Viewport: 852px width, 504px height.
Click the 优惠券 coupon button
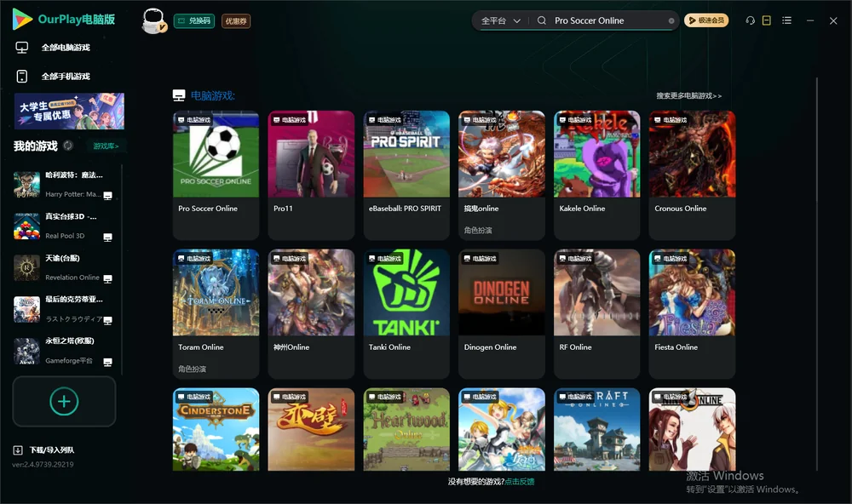click(236, 21)
